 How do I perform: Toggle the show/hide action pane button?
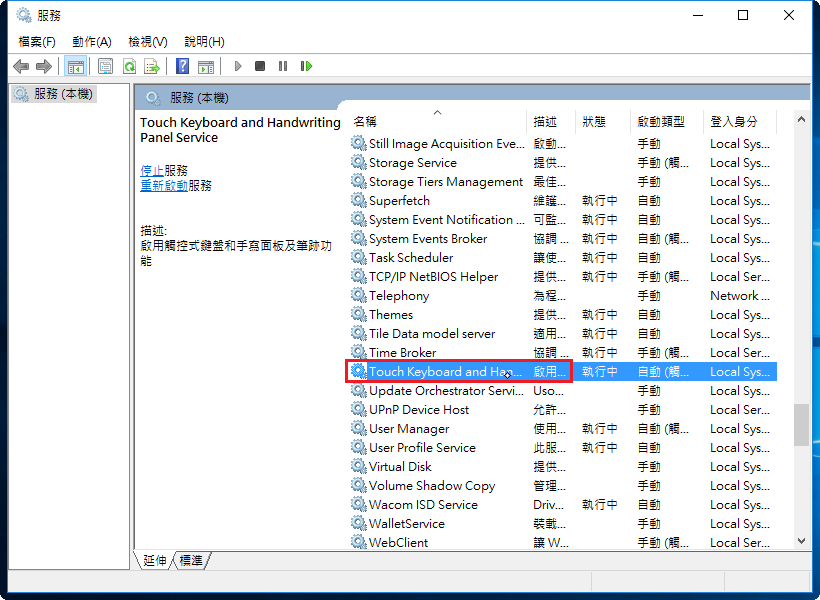(x=205, y=66)
